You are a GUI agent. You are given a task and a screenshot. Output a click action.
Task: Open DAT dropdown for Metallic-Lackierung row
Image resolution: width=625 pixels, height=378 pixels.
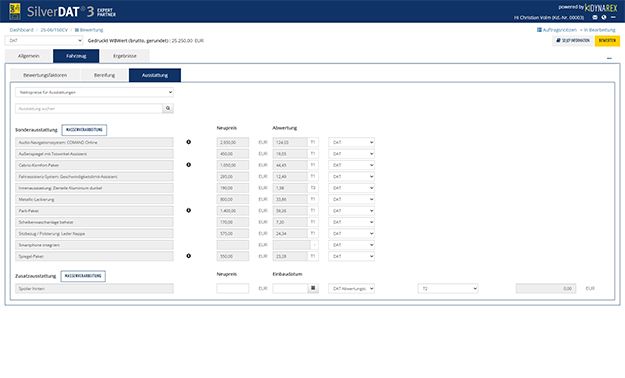(x=352, y=199)
